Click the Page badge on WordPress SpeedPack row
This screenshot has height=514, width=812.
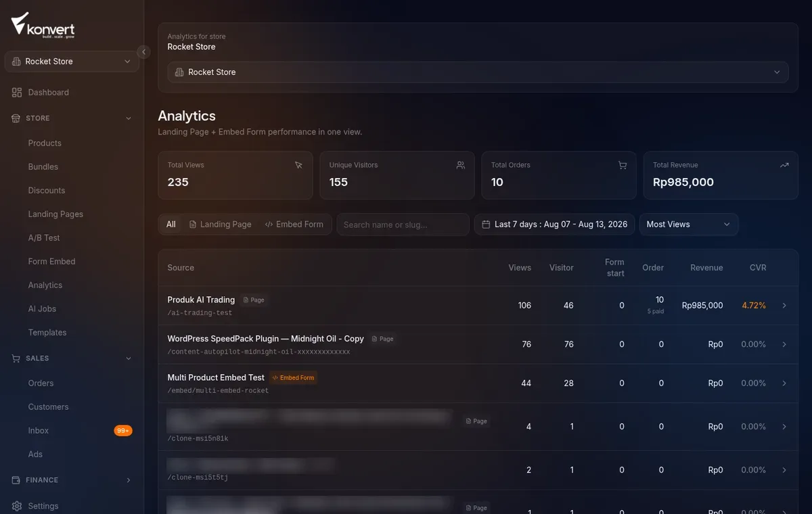click(383, 339)
